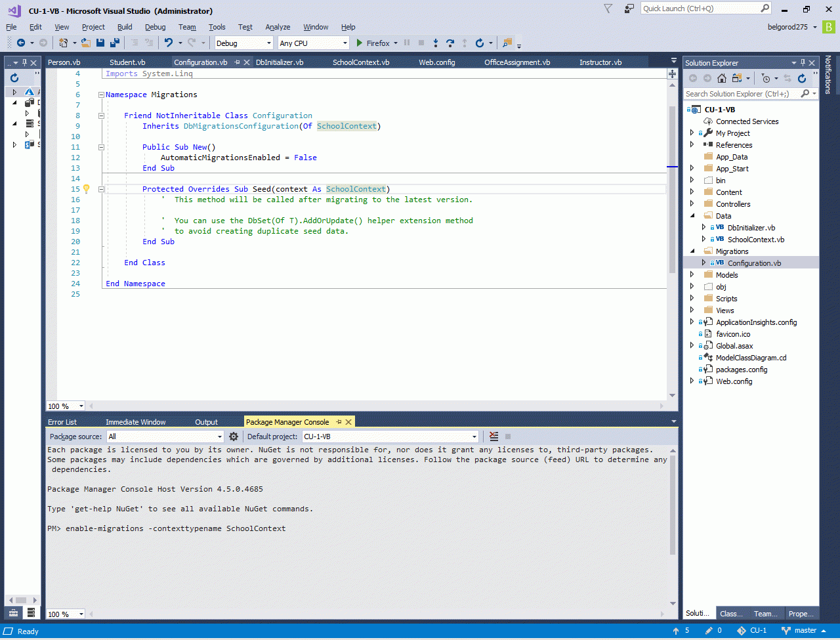Toggle pin on the Configuration.vb tab

(x=238, y=62)
